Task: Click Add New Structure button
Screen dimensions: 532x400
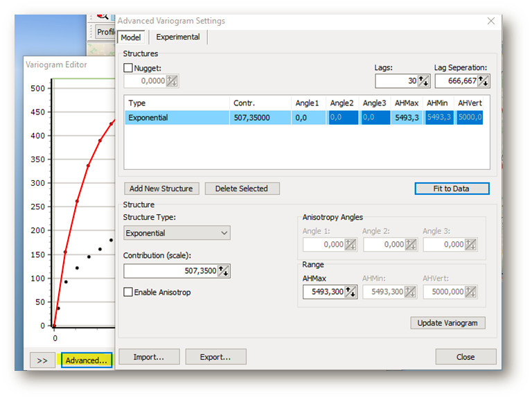Action: coord(162,189)
